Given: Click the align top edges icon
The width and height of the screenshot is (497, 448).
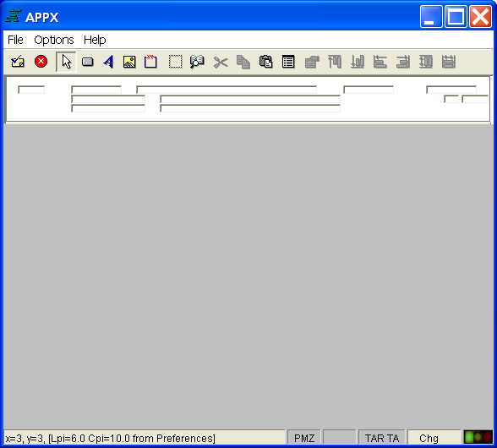Looking at the screenshot, I should pos(335,62).
